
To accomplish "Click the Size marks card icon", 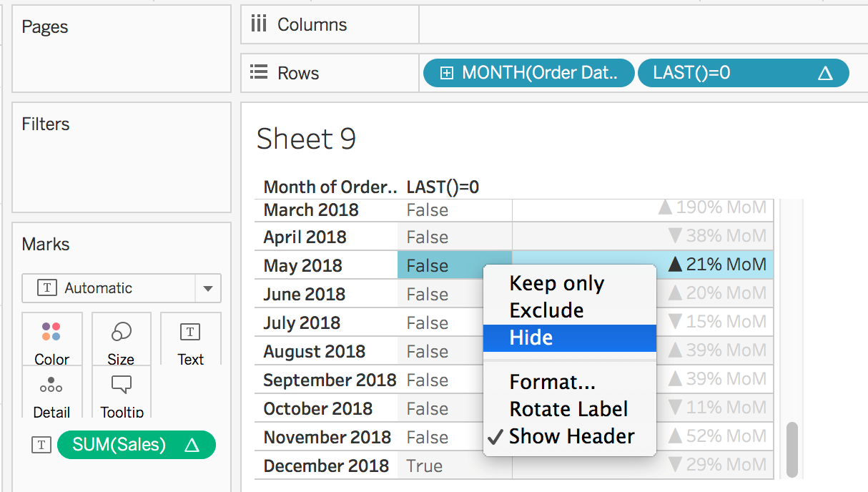I will [x=121, y=333].
